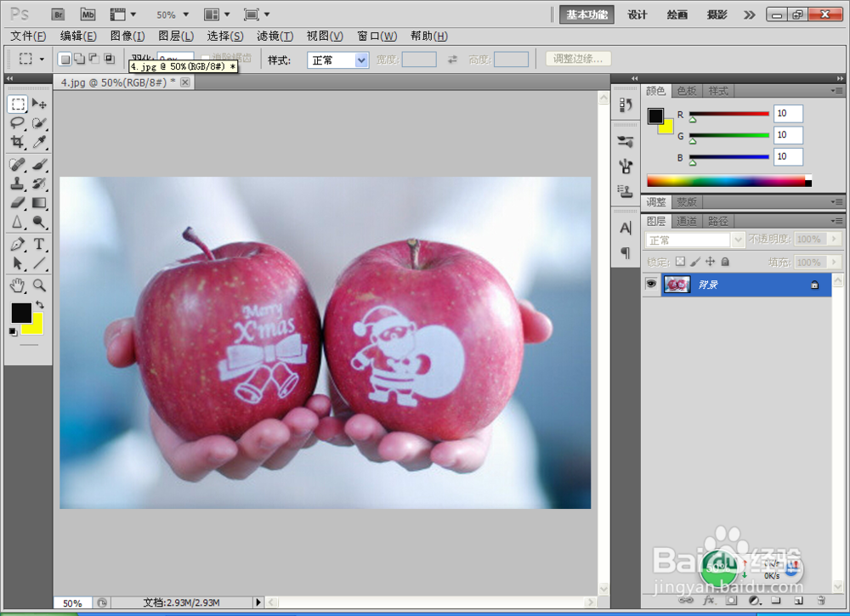The image size is (850, 616).
Task: Switch to the 蒙版 tab
Action: tap(686, 202)
